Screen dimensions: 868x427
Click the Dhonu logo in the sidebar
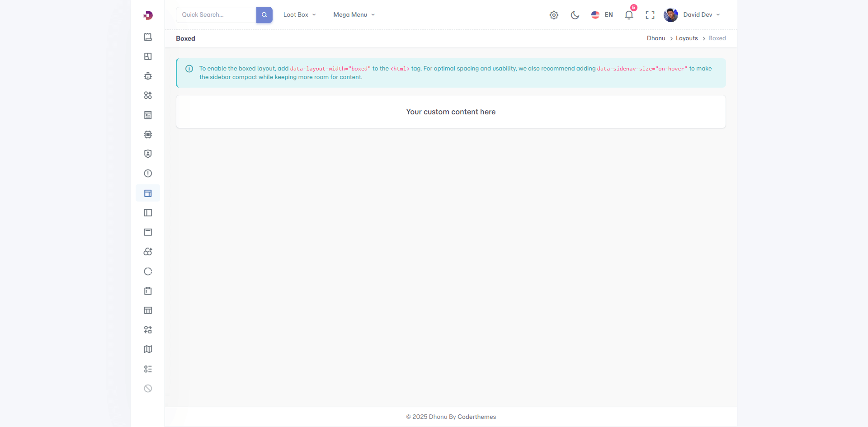(x=148, y=15)
